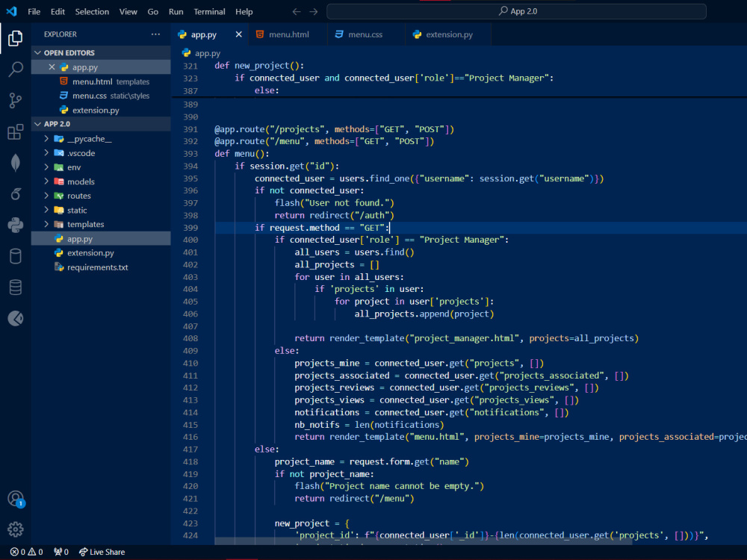The width and height of the screenshot is (747, 560).
Task: Open the Explorer view in activity bar
Action: pyautogui.click(x=15, y=38)
